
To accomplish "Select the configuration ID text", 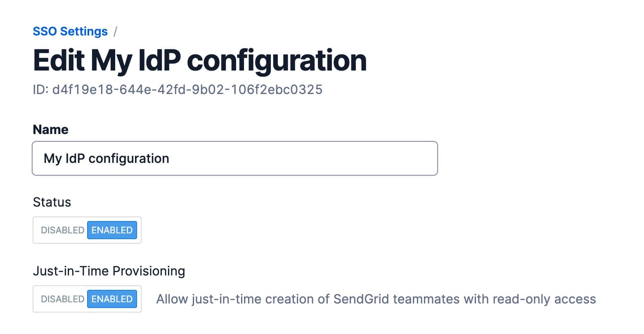I will coord(178,89).
